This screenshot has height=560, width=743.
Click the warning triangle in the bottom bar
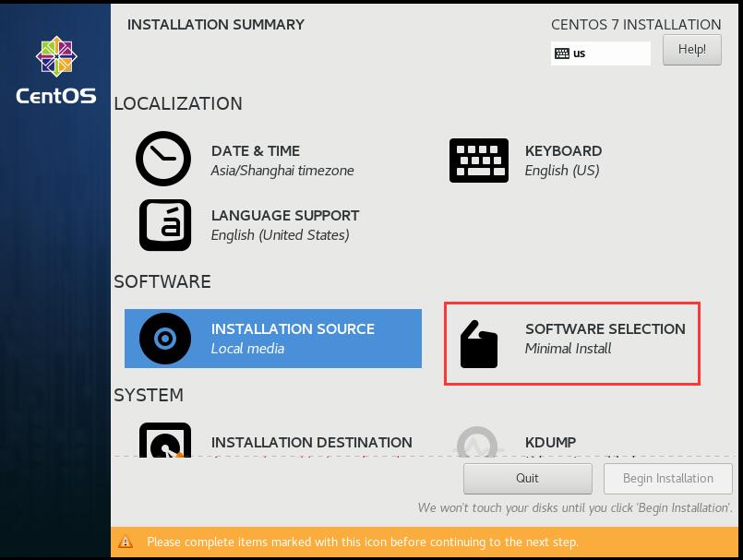126,542
